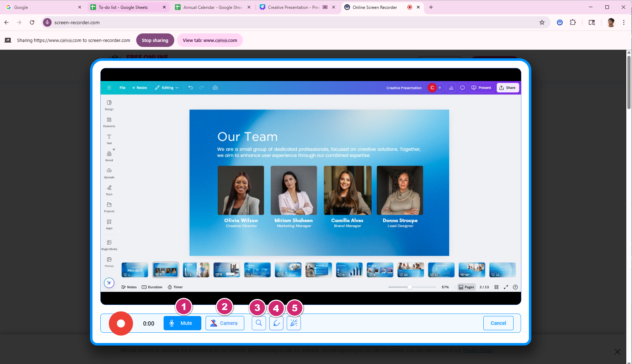Dismiss the cookie notice with the X
The height and width of the screenshot is (364, 632).
click(x=617, y=352)
